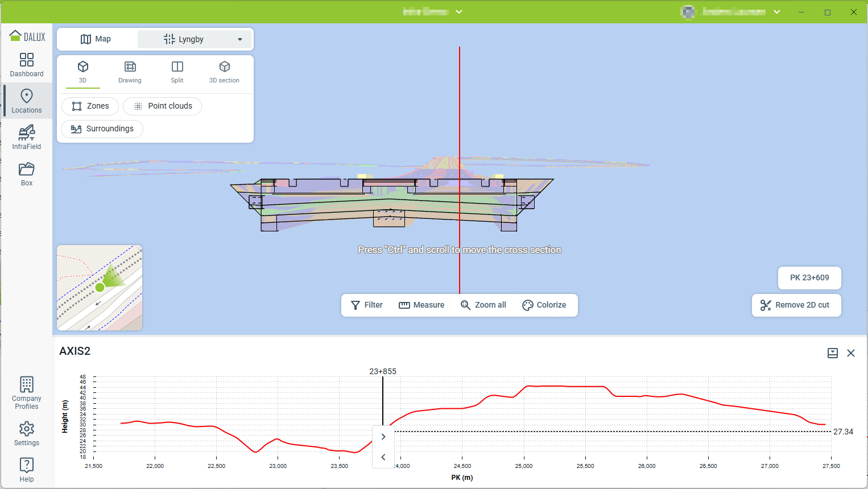868x489 pixels.
Task: Switch to the Drawing view tab
Action: coord(130,72)
